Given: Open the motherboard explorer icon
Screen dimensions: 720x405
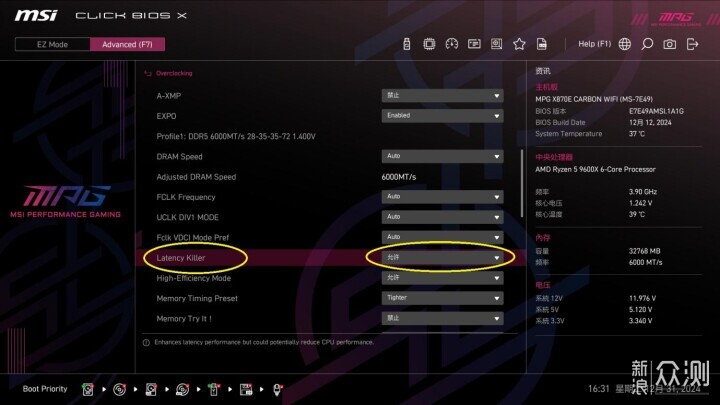Looking at the screenshot, I should point(496,44).
